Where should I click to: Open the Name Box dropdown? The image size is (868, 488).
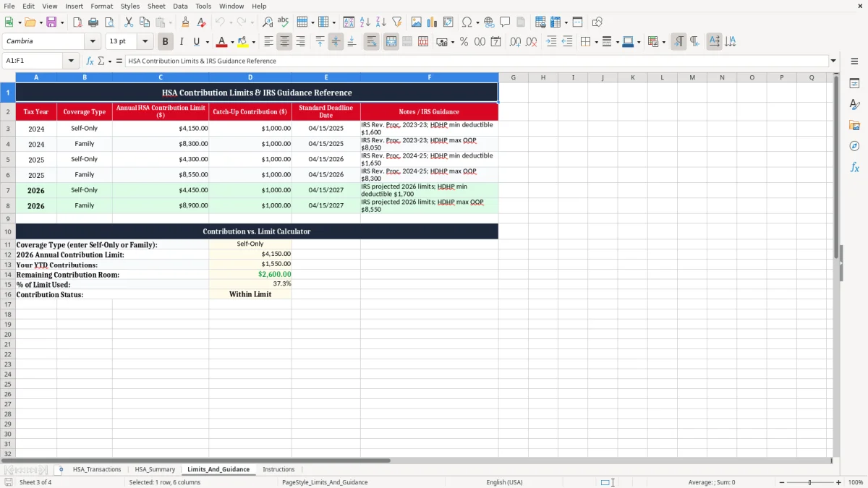71,61
